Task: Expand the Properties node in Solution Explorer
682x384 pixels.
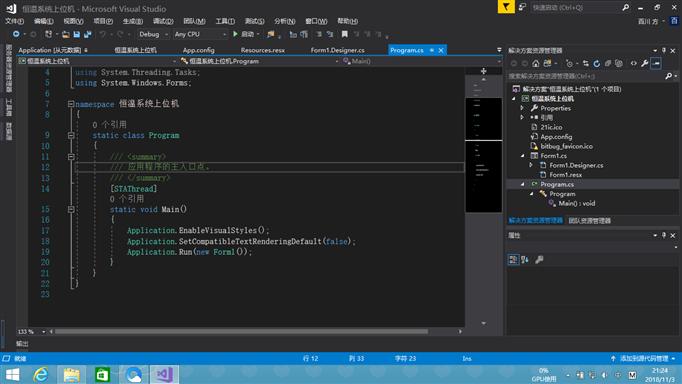Action: coord(522,108)
